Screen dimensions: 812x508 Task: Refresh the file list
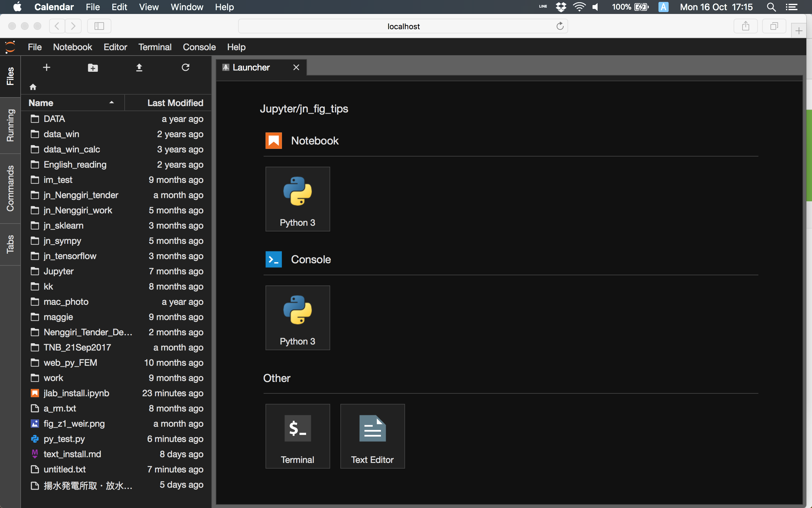click(186, 68)
